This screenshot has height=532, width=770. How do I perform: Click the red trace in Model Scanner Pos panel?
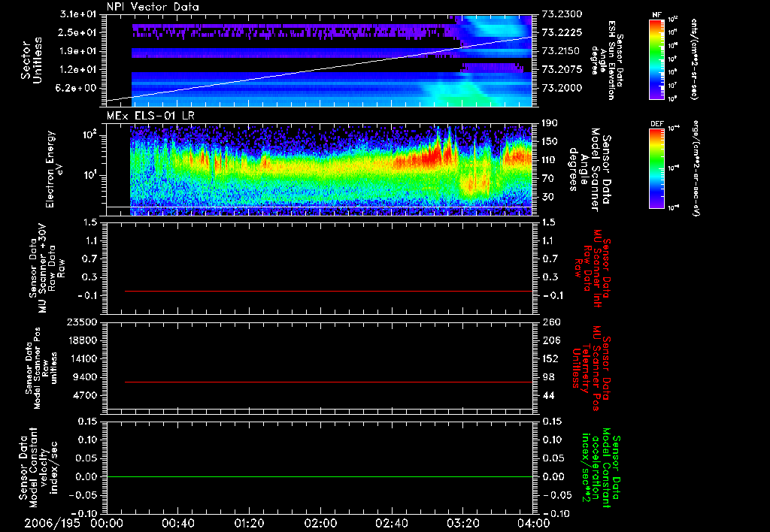(x=329, y=382)
